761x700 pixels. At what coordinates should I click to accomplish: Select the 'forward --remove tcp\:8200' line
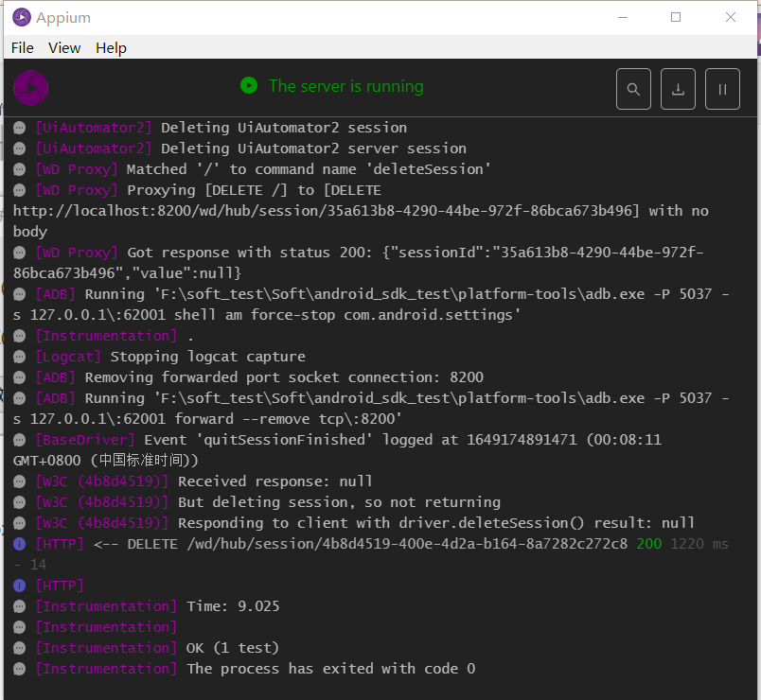(371, 409)
